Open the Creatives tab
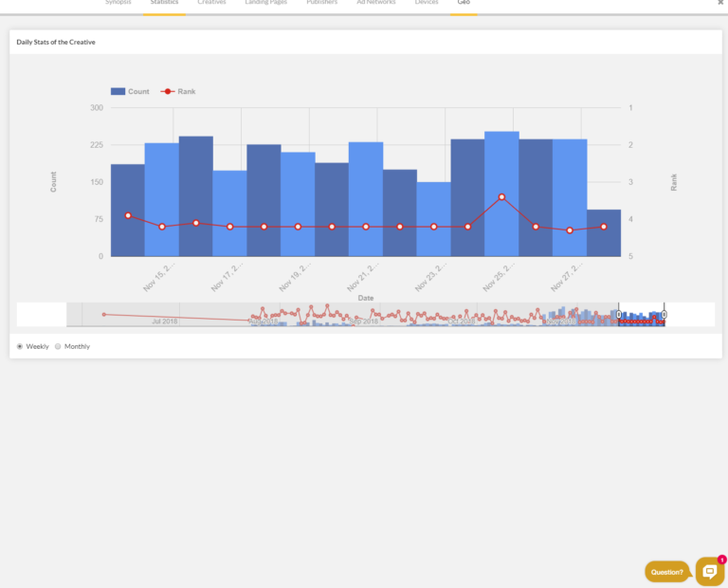 point(211,3)
